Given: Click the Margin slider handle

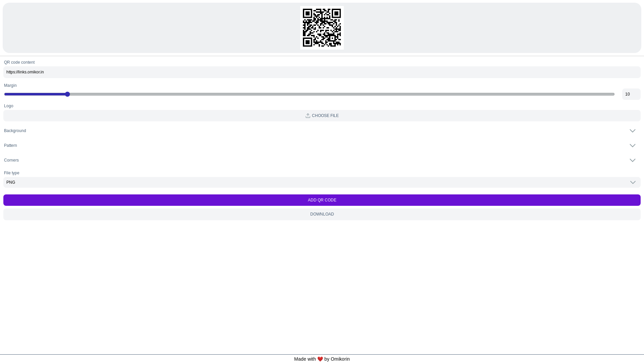Looking at the screenshot, I should (x=67, y=94).
